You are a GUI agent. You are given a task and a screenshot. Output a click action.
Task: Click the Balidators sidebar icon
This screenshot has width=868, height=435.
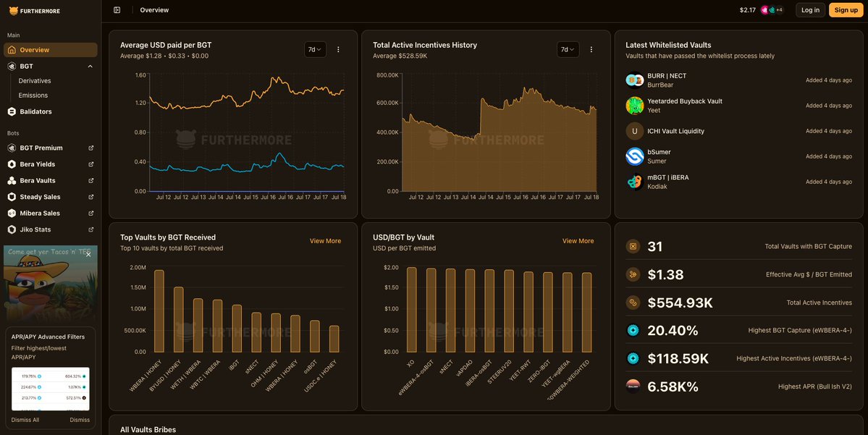point(12,111)
